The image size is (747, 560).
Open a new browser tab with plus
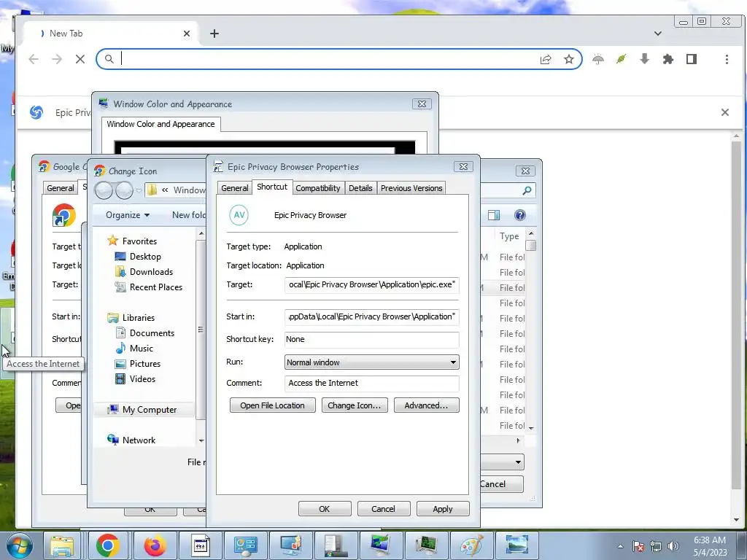pyautogui.click(x=214, y=34)
